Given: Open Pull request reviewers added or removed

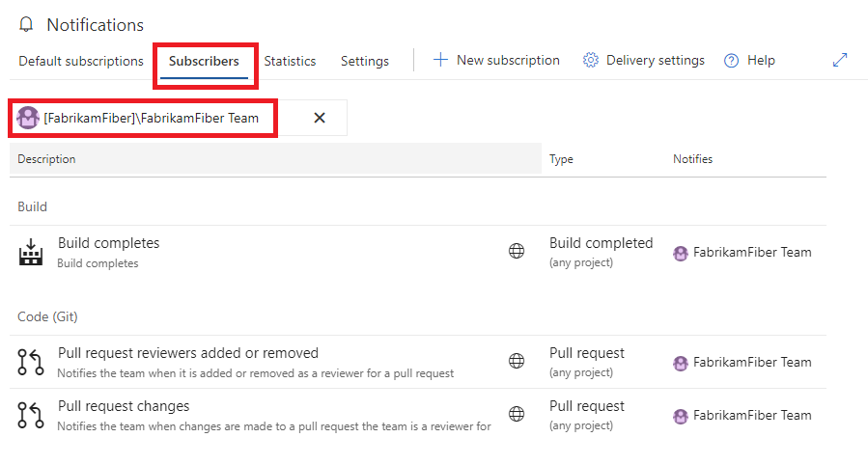Looking at the screenshot, I should (188, 353).
